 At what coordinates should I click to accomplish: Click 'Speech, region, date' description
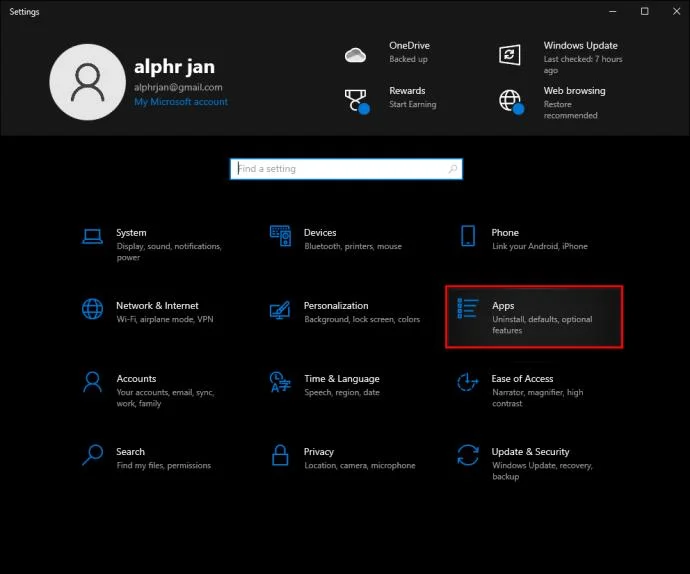point(342,392)
